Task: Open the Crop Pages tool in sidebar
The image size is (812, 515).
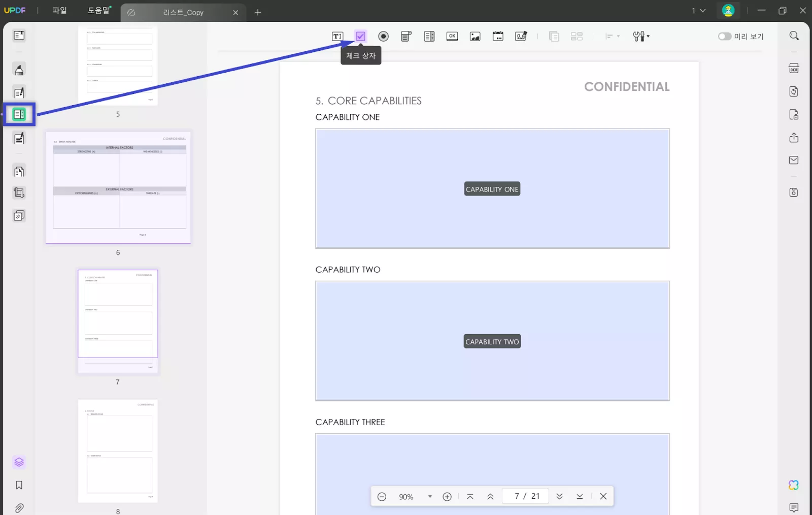Action: coord(19,193)
